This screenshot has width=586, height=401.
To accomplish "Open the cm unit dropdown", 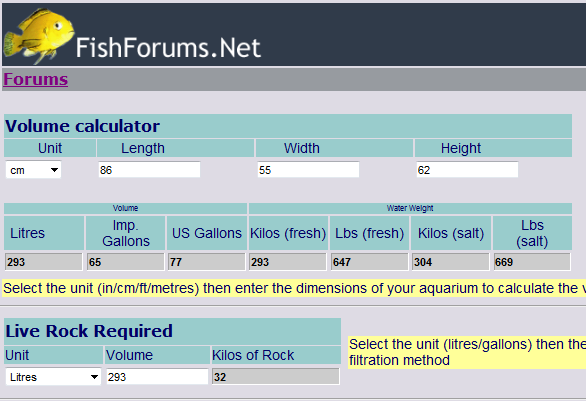I will pyautogui.click(x=34, y=170).
